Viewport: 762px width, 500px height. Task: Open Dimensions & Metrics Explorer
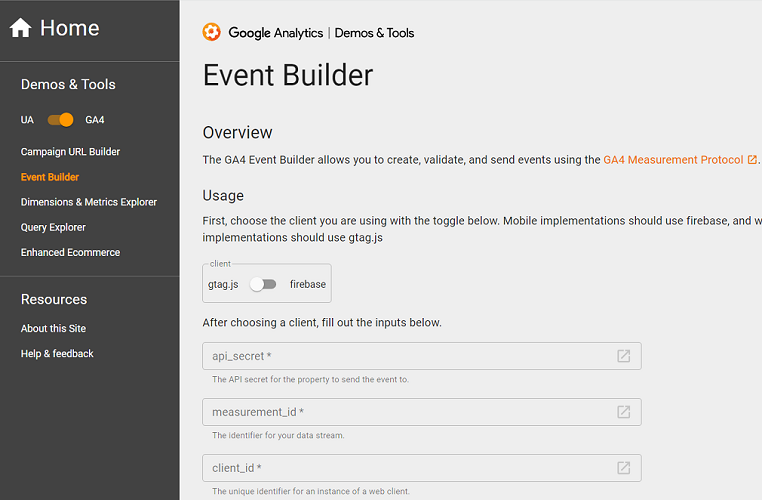(88, 202)
